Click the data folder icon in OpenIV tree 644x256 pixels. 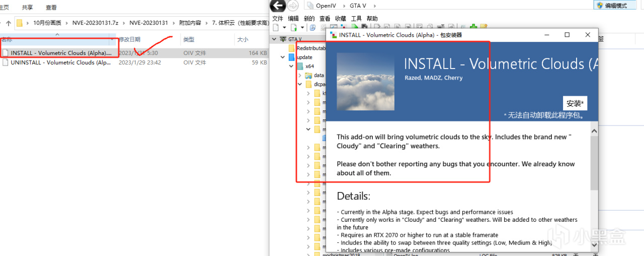[308, 76]
